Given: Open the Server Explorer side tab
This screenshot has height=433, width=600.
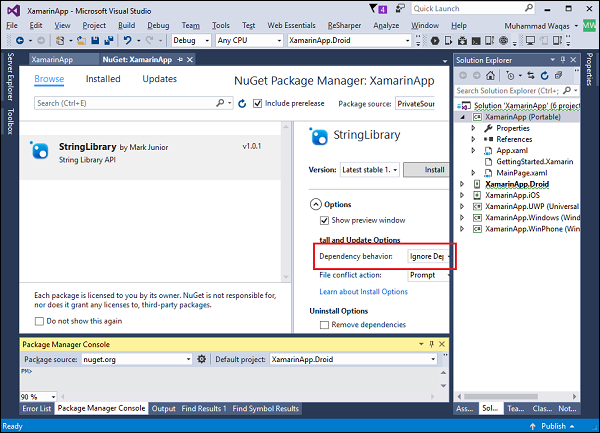Looking at the screenshot, I should click(10, 77).
